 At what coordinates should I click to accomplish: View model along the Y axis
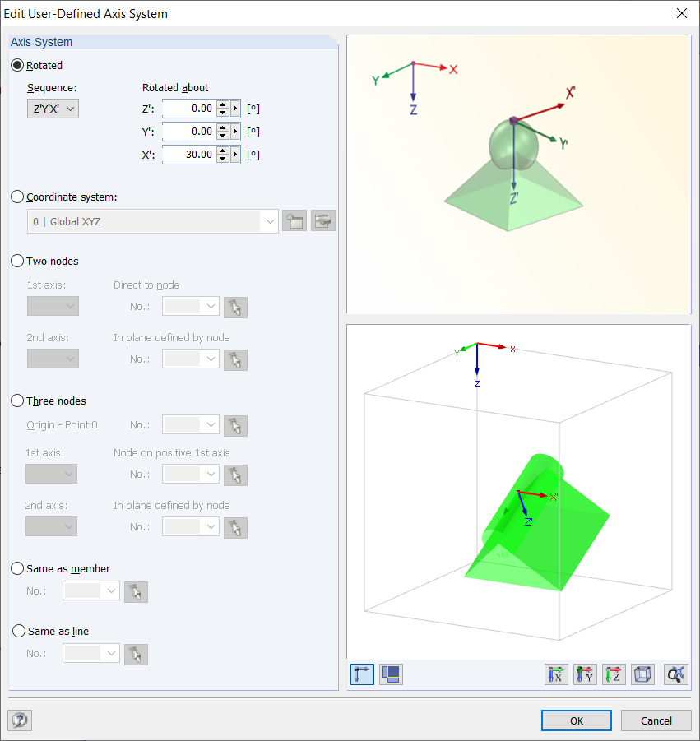[585, 674]
